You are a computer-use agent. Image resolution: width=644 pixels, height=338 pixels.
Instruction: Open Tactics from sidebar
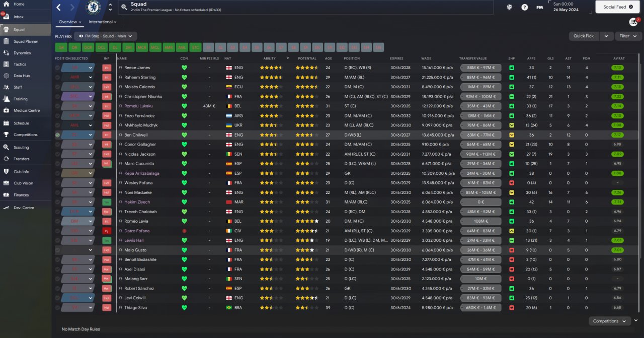[25, 64]
